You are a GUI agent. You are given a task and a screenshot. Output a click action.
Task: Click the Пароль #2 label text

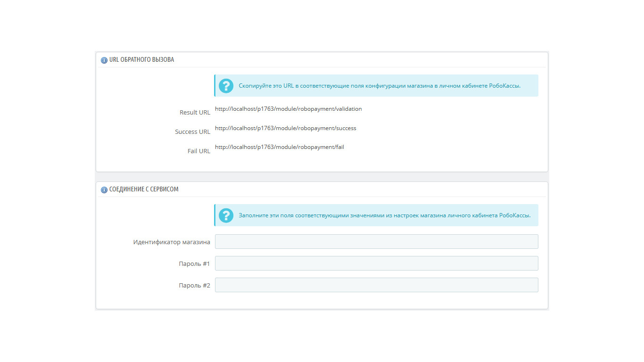[x=194, y=286]
